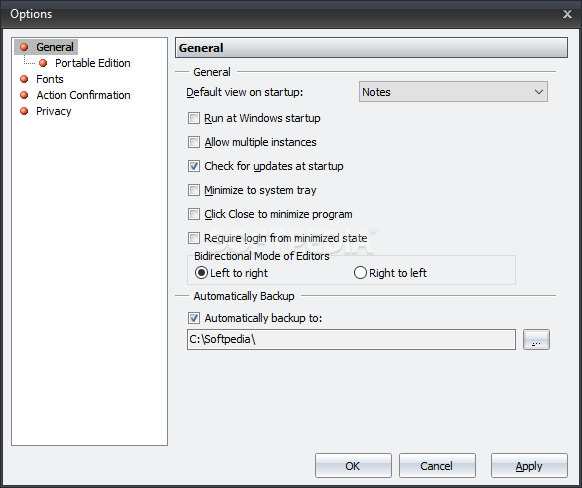
Task: Browse for backup folder with ellipsis button
Action: (x=536, y=339)
